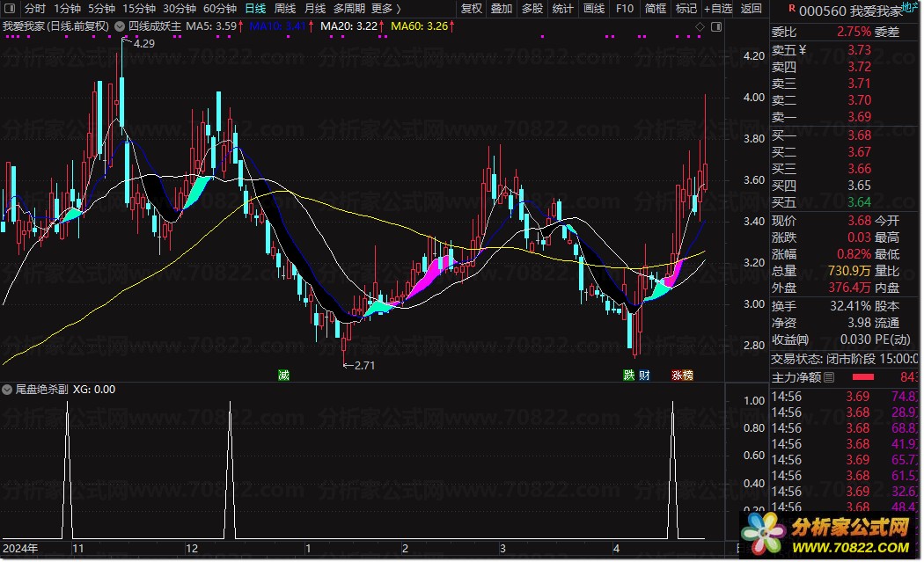The width and height of the screenshot is (924, 562).
Task: Click the green 减 marker on the chart
Action: [283, 376]
